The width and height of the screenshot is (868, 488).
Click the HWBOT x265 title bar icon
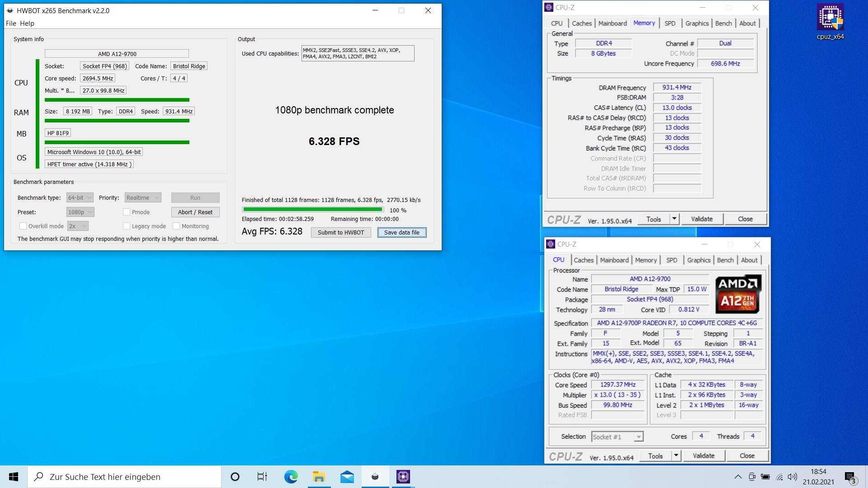10,10
